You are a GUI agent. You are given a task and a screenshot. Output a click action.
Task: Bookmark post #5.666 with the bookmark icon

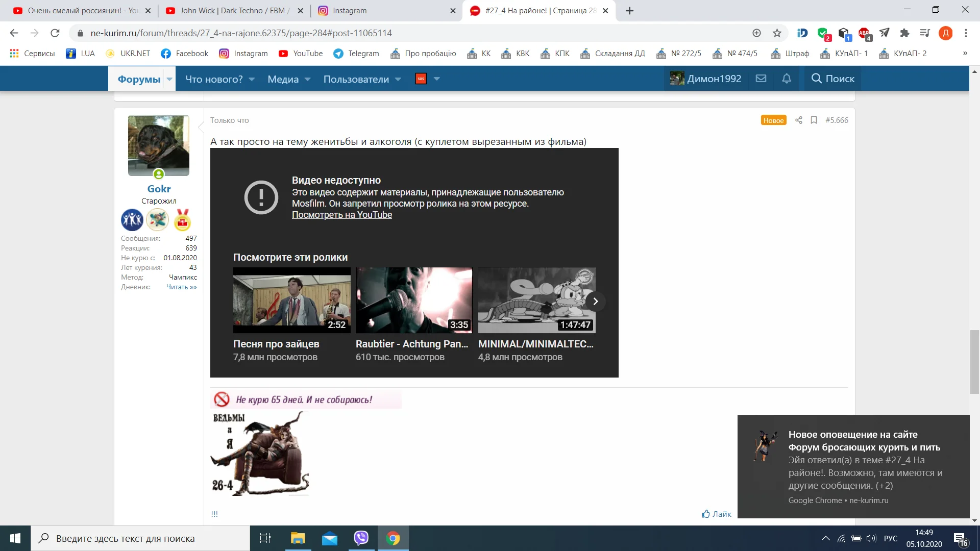814,120
